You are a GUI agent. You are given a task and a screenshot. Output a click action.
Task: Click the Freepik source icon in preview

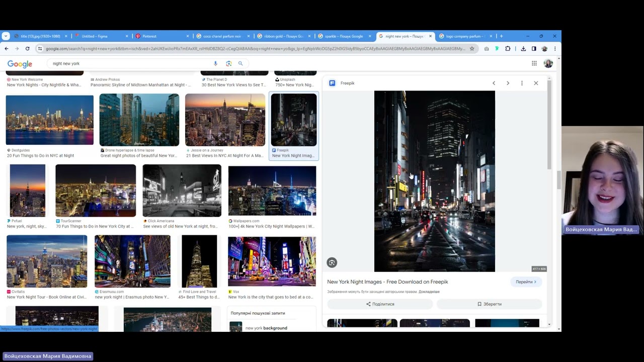332,83
